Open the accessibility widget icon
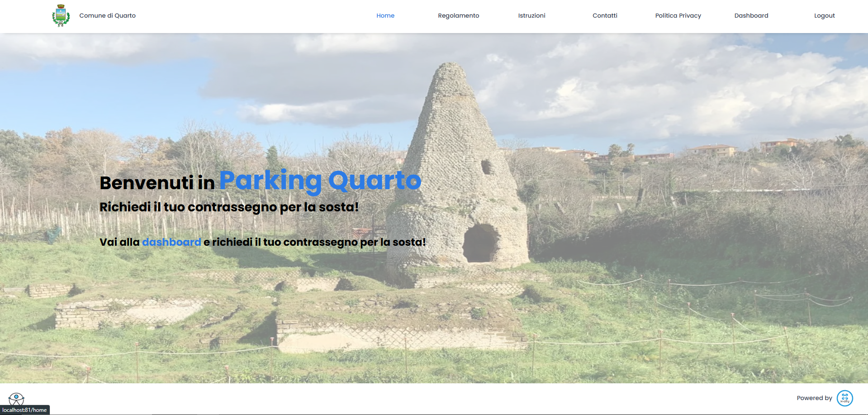868x415 pixels. click(16, 399)
